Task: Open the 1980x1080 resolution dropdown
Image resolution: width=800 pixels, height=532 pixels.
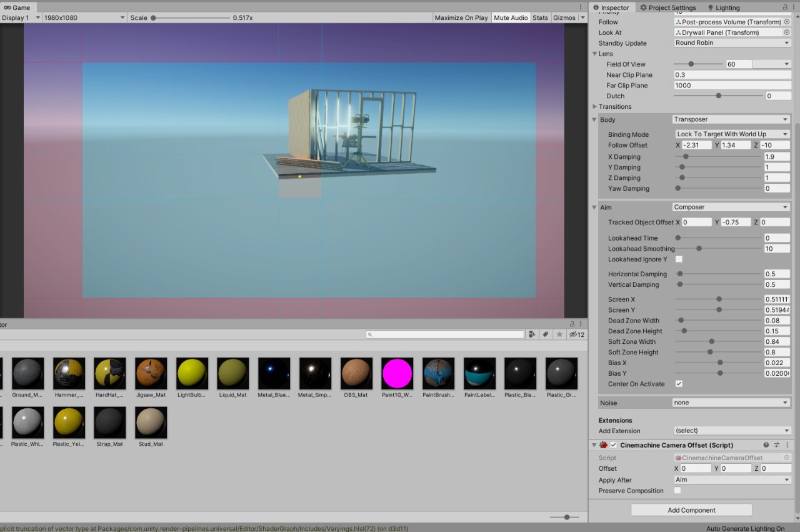Action: tap(84, 18)
